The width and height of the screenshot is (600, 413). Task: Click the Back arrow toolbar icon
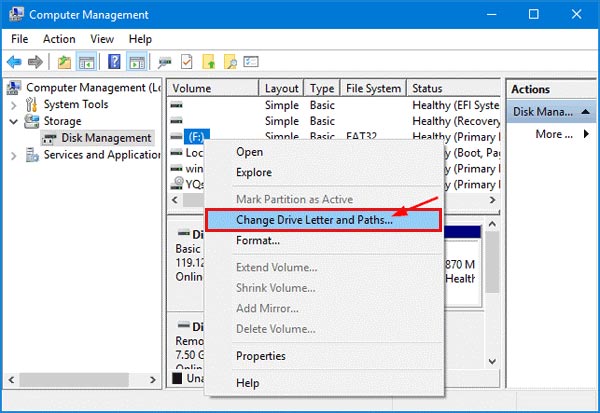click(x=15, y=63)
